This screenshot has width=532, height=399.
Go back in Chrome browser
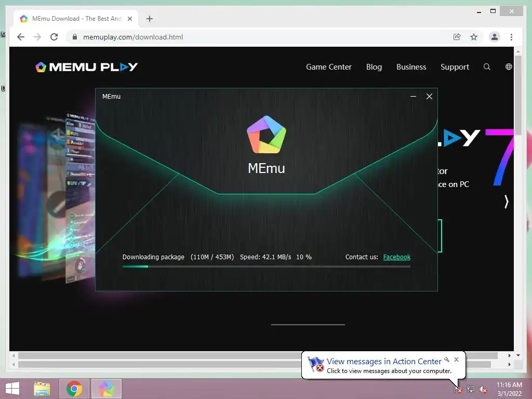coord(21,37)
